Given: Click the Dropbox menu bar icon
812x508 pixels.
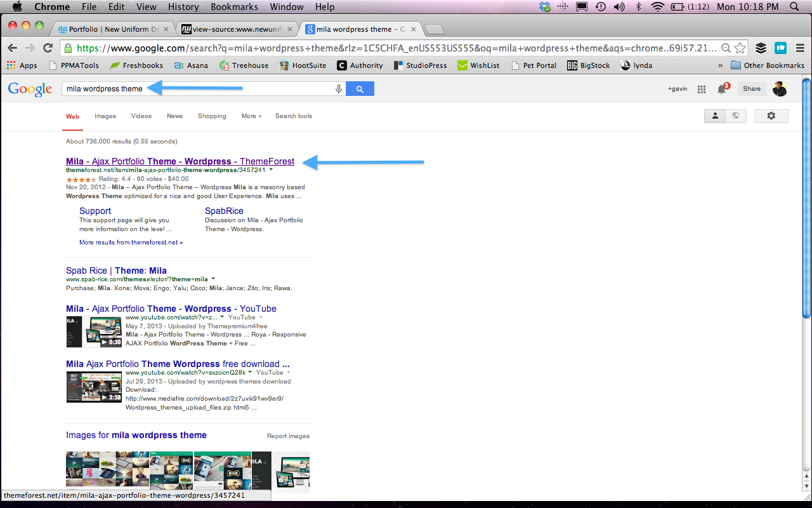Looking at the screenshot, I should pos(545,7).
